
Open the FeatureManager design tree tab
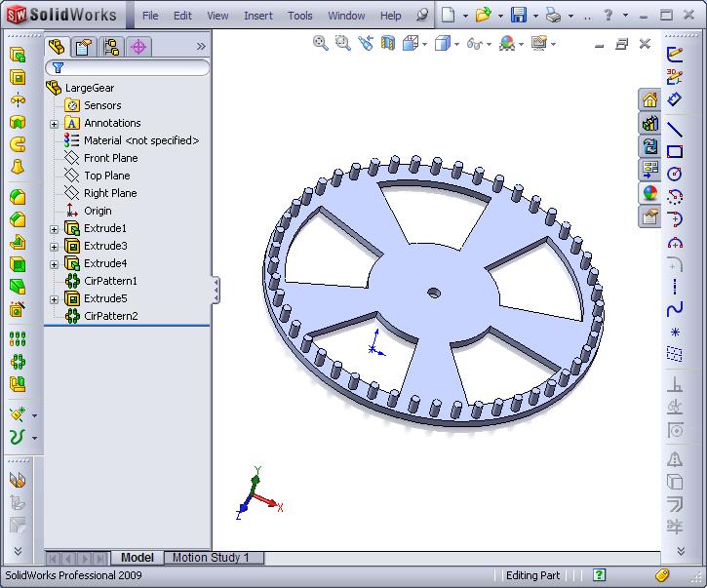(57, 47)
